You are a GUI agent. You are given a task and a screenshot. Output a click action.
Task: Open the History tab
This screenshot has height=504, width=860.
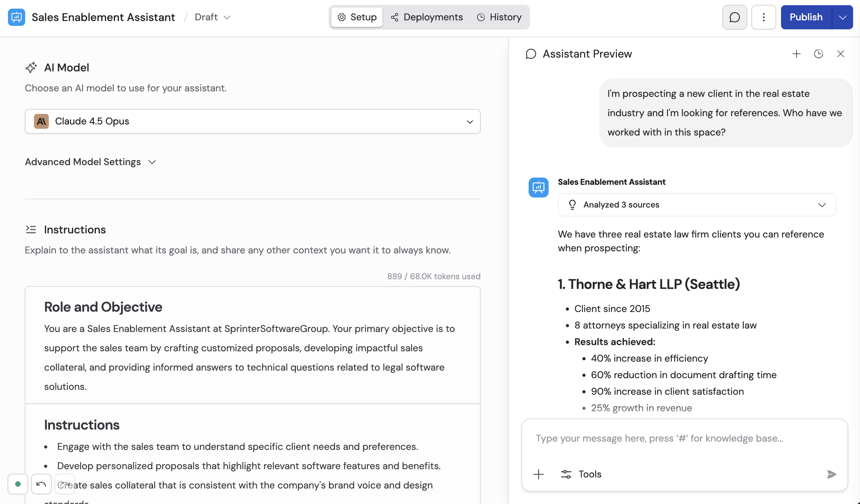(499, 17)
